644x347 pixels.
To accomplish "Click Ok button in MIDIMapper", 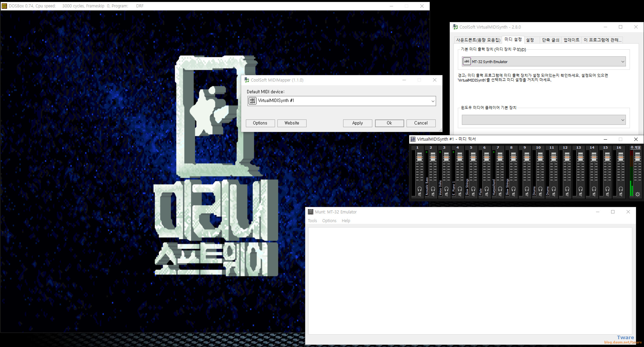I will [x=389, y=123].
